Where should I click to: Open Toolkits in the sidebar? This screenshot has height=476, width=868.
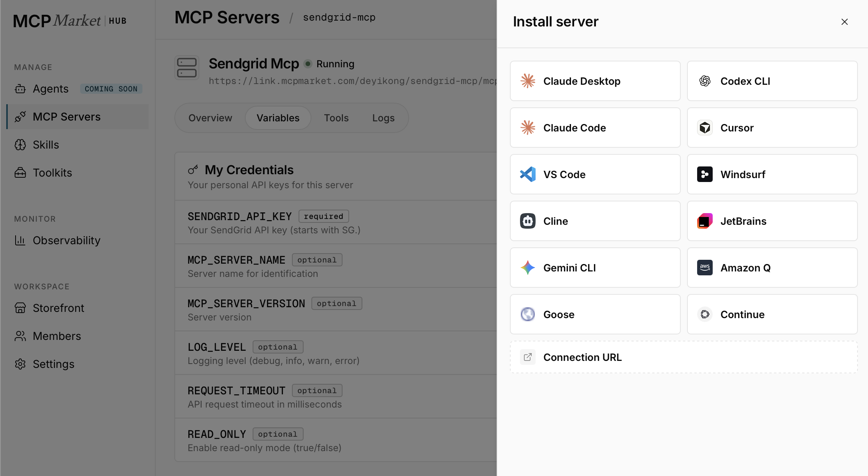77,173
